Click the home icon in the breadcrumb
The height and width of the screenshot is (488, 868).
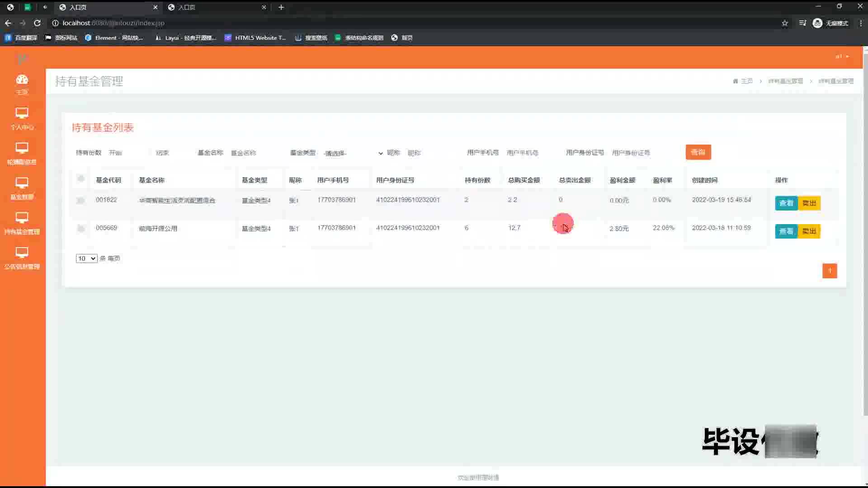(x=736, y=81)
